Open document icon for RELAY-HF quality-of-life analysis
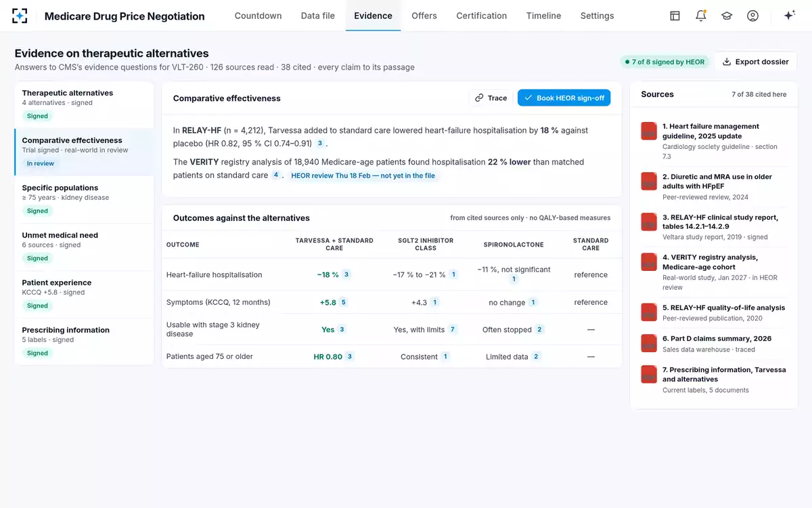Viewport: 812px width, 508px height. [649, 312]
